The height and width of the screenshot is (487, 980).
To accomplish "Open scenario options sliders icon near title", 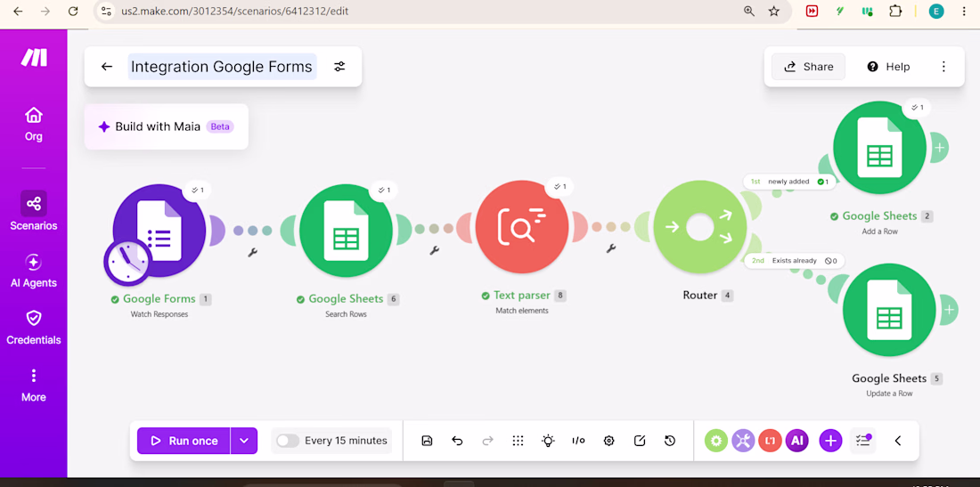I will (x=339, y=67).
